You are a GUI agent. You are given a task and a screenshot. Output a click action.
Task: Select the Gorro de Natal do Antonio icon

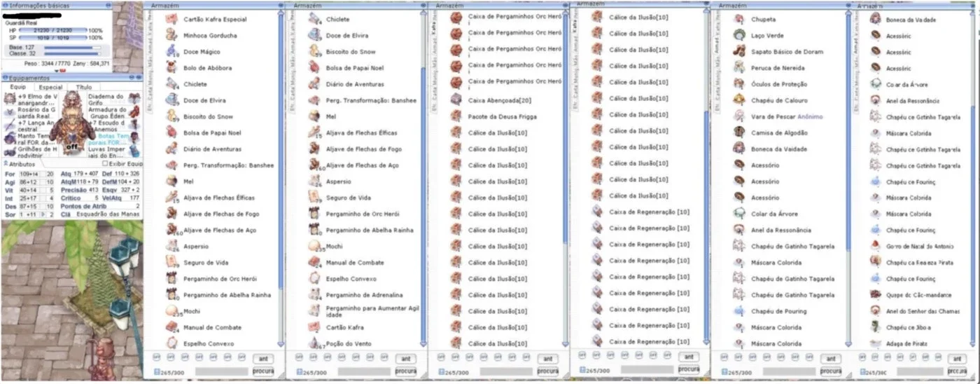point(875,246)
